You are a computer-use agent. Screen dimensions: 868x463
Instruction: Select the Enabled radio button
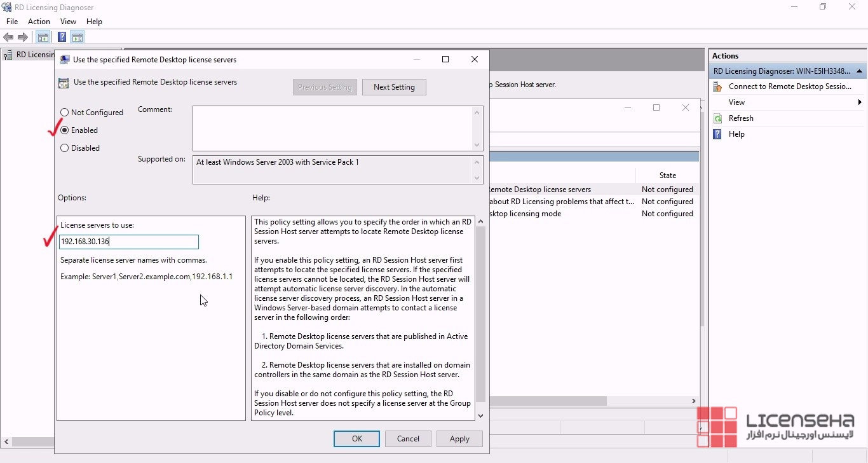coord(65,130)
